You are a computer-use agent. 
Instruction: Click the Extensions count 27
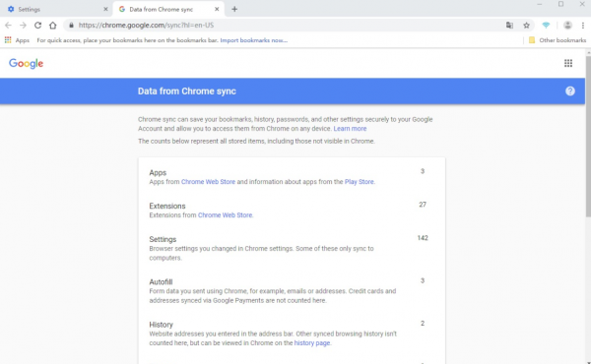pos(423,205)
